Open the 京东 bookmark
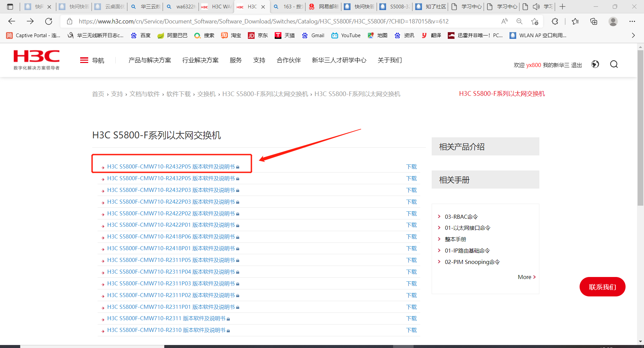 pyautogui.click(x=258, y=36)
